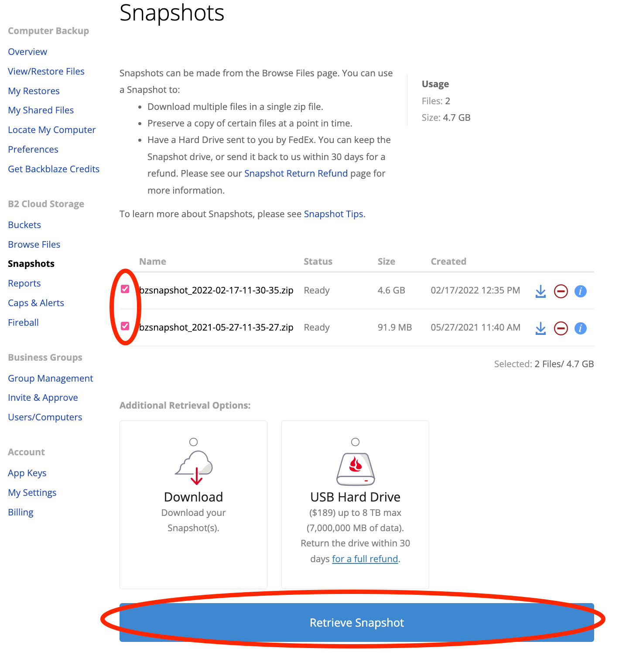Click the bzsnapshot_2021-05-27-11-35-27.zip file name
This screenshot has height=672, width=619.
(x=216, y=327)
